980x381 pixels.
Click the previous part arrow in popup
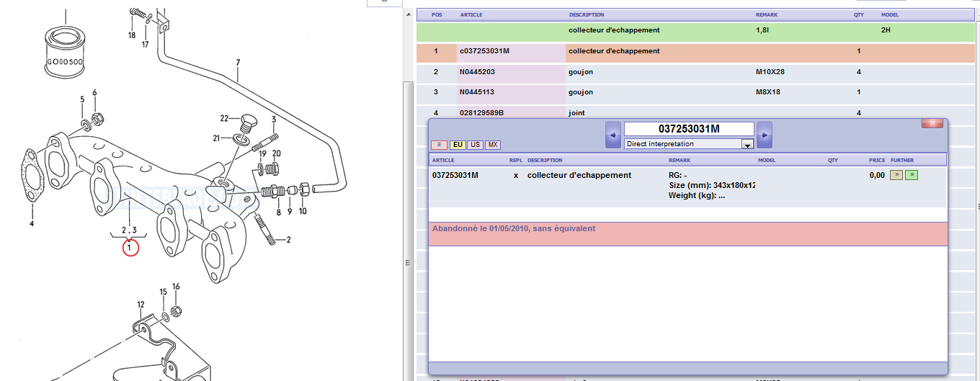(x=612, y=135)
